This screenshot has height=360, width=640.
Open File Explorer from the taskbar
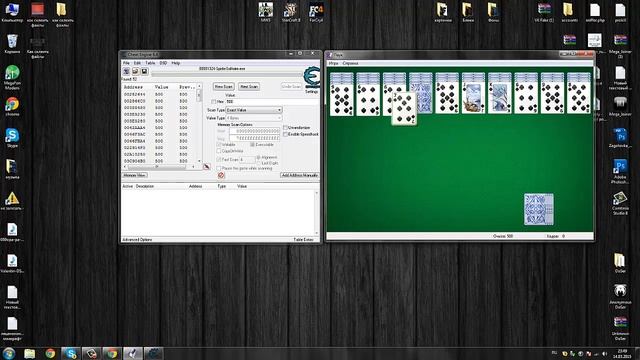(29, 353)
